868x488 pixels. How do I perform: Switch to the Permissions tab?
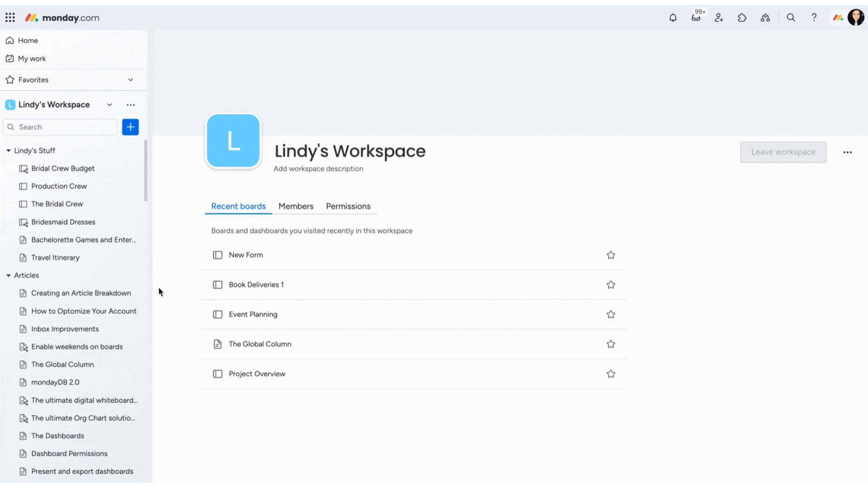348,206
